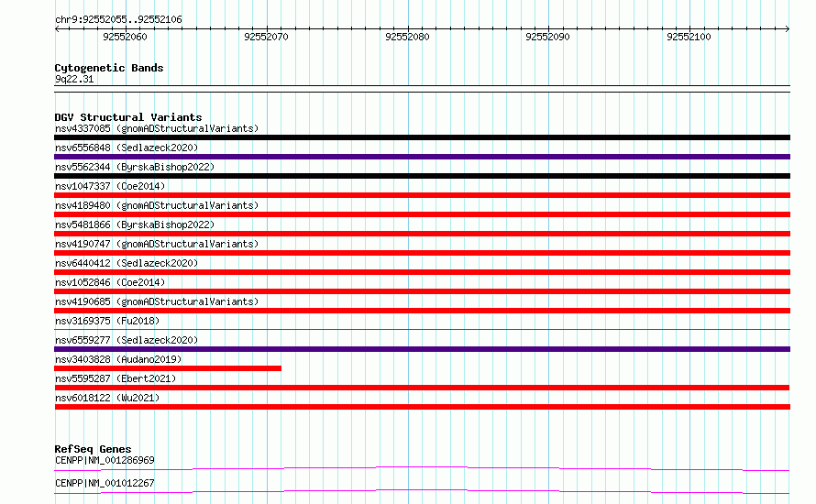
Task: Open variant label nsv4189480 (gnomADStructuralVariants)
Action: click(157, 205)
